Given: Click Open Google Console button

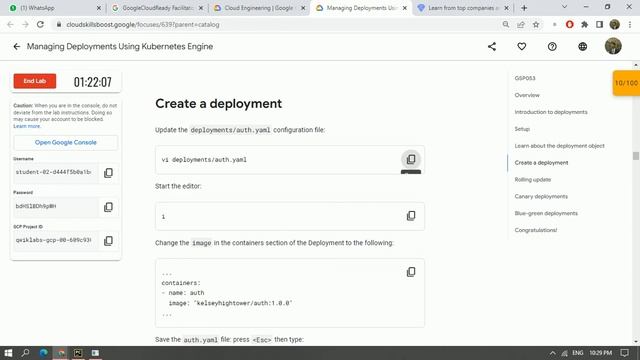Looking at the screenshot, I should coord(66,142).
